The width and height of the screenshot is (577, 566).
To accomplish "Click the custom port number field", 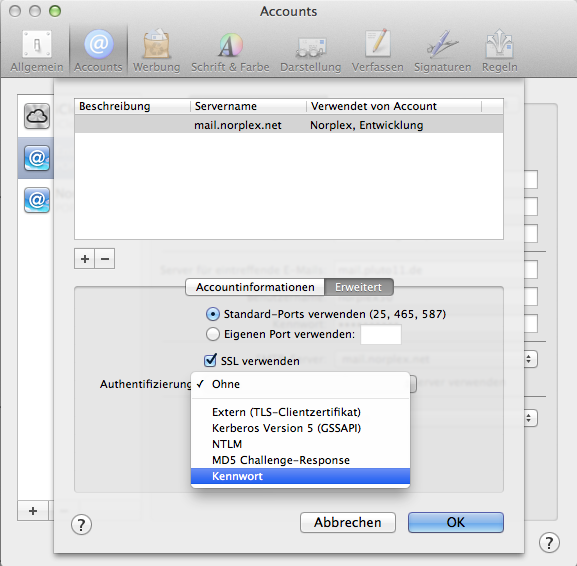I will tap(381, 335).
